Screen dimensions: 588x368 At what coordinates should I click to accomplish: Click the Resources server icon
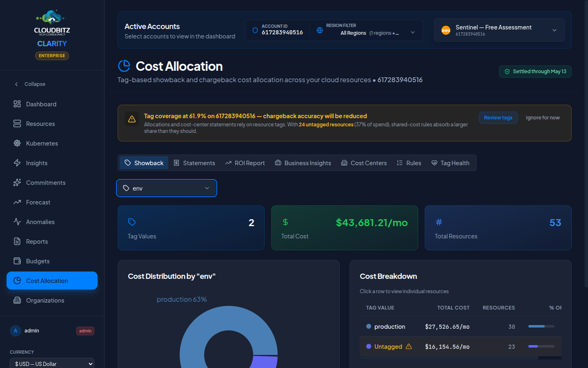[x=17, y=123]
